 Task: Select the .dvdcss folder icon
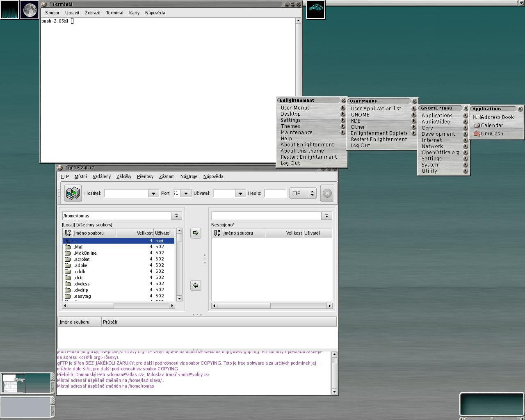coord(68,284)
